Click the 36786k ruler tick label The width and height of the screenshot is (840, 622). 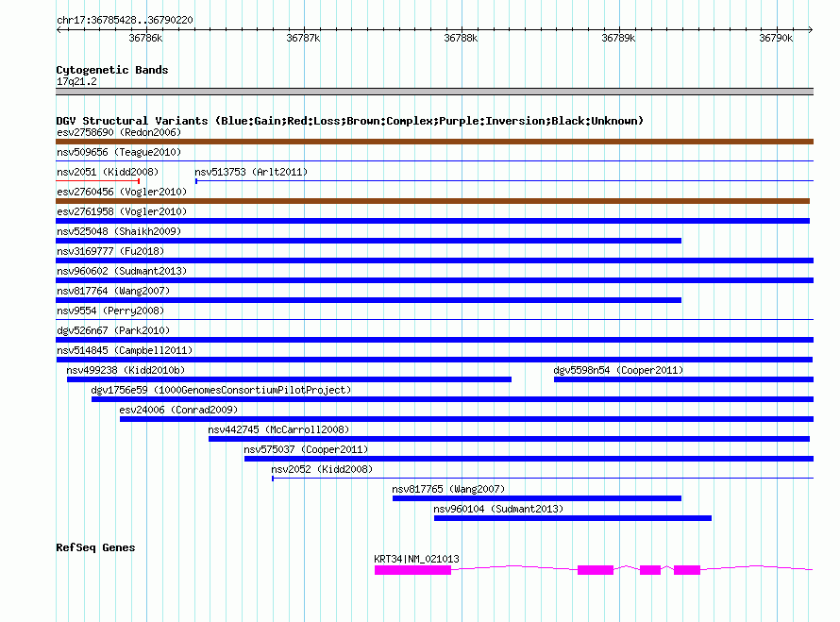(145, 38)
